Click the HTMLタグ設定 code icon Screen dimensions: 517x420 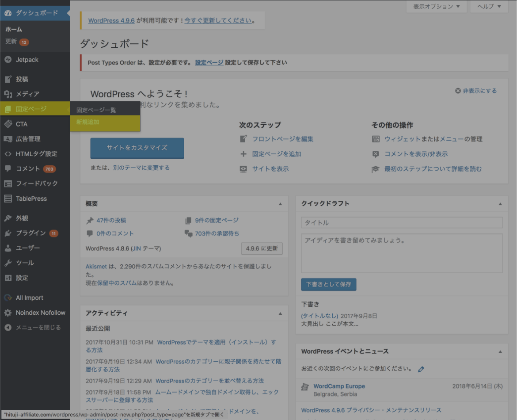pyautogui.click(x=8, y=154)
